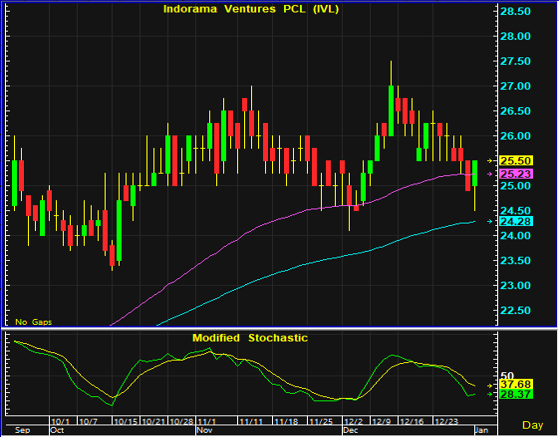Click the yellow 37.68 stochastic value label
The image size is (559, 437).
pyautogui.click(x=516, y=385)
